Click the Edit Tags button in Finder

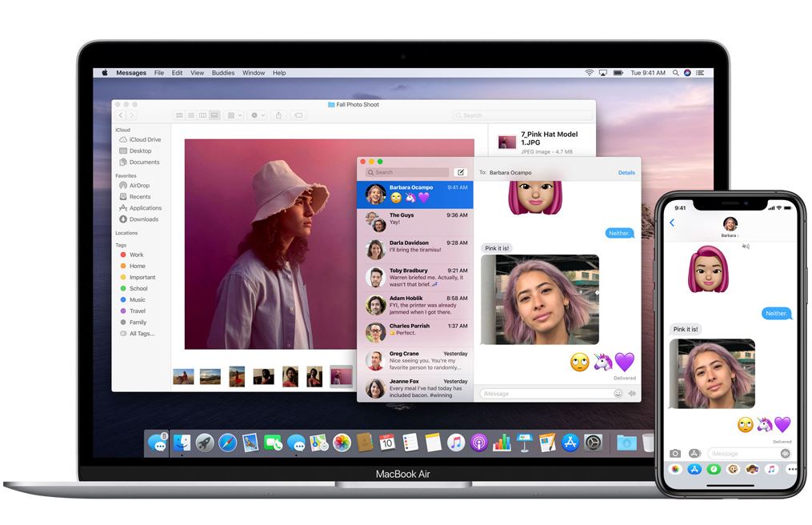click(x=298, y=115)
